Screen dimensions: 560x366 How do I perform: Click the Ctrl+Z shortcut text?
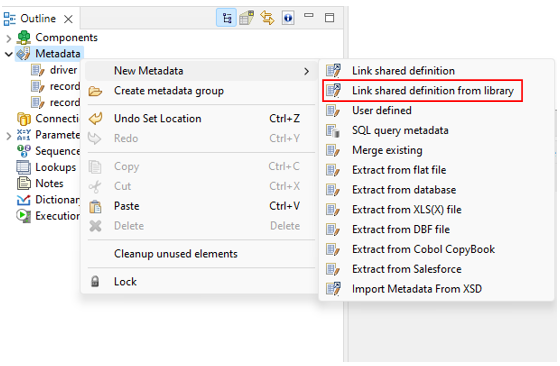284,119
